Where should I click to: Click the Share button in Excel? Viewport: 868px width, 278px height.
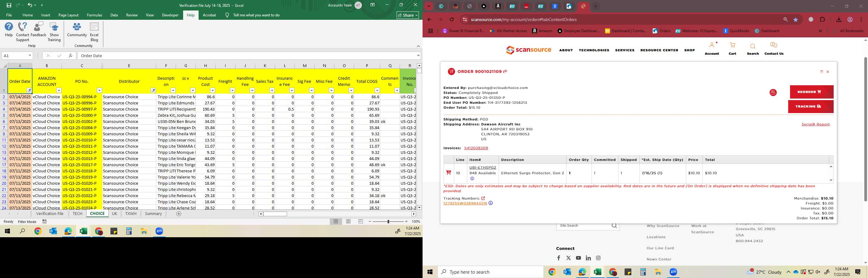click(x=408, y=15)
